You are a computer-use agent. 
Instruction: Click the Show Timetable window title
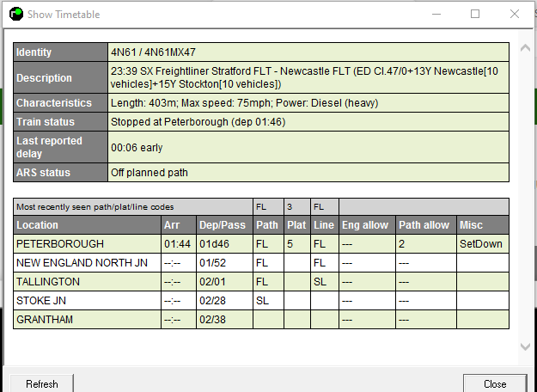point(64,15)
